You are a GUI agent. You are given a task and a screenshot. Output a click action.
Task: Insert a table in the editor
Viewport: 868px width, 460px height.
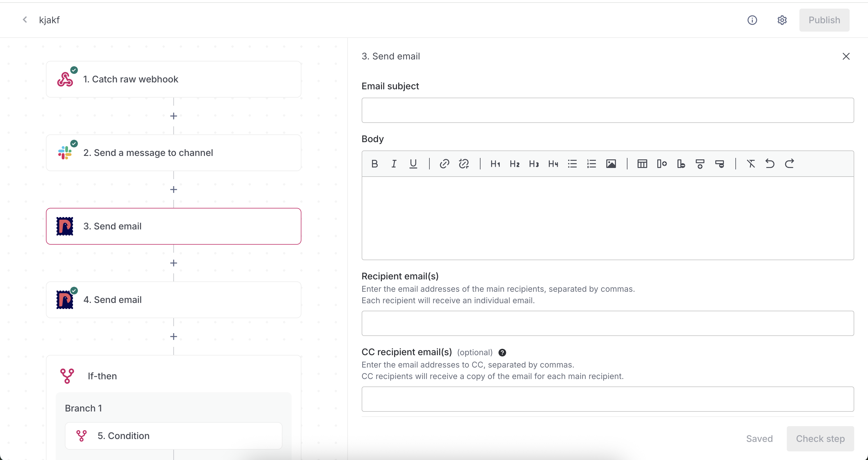642,164
